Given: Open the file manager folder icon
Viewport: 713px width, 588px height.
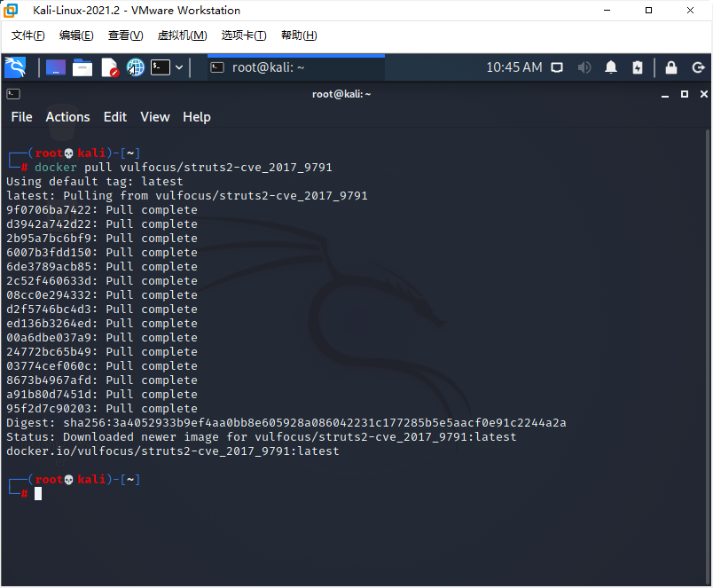Looking at the screenshot, I should point(82,67).
